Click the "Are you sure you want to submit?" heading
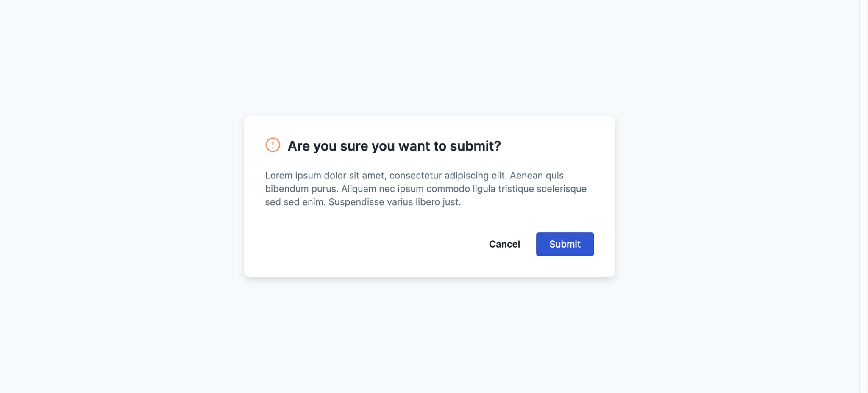 pyautogui.click(x=394, y=146)
